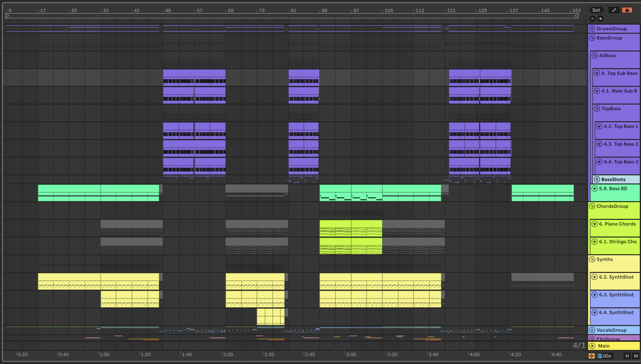Select the 6. Piano Chords track header
The width and height of the screenshot is (641, 364).
617,224
